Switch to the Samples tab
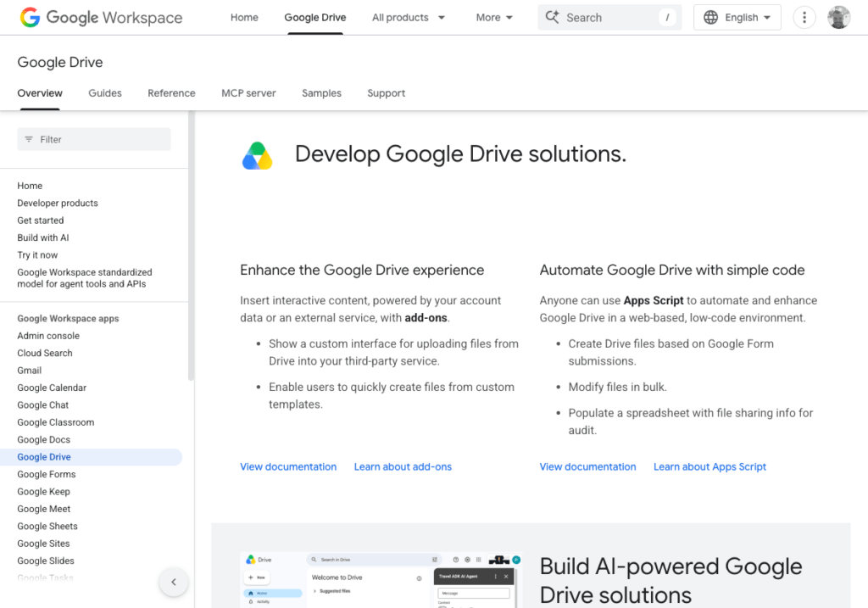The height and width of the screenshot is (608, 868). click(321, 93)
